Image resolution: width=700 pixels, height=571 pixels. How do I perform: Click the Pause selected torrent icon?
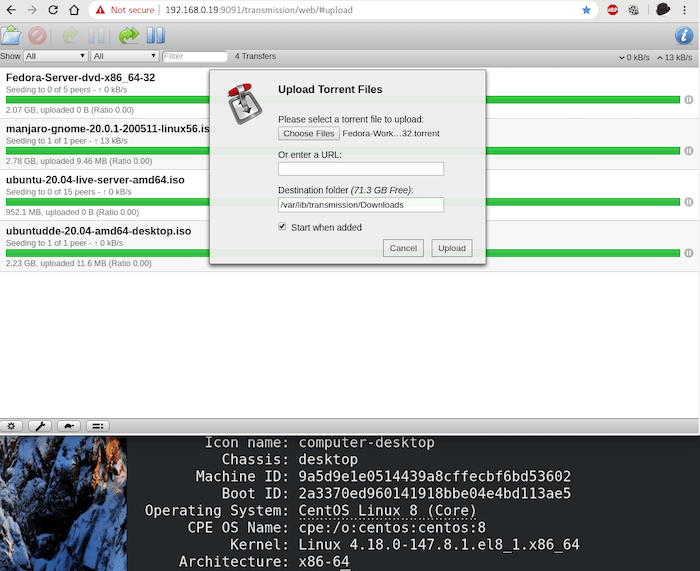(x=96, y=36)
